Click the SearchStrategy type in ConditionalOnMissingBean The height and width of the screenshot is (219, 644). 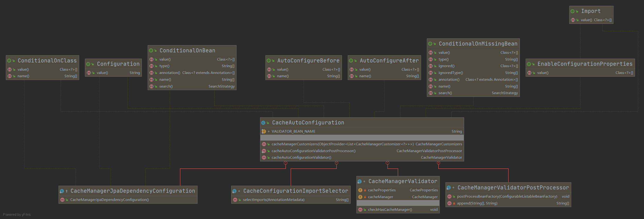click(x=505, y=93)
